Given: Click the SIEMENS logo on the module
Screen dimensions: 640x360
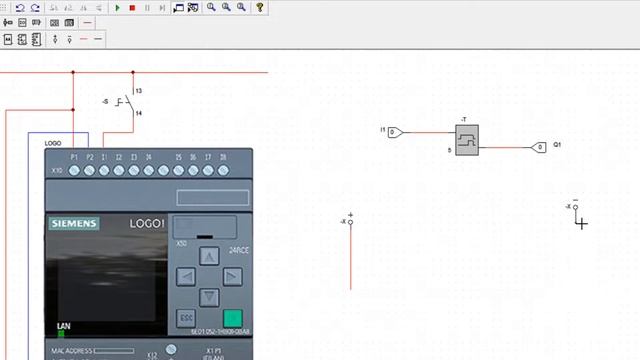Looking at the screenshot, I should click(x=74, y=224).
